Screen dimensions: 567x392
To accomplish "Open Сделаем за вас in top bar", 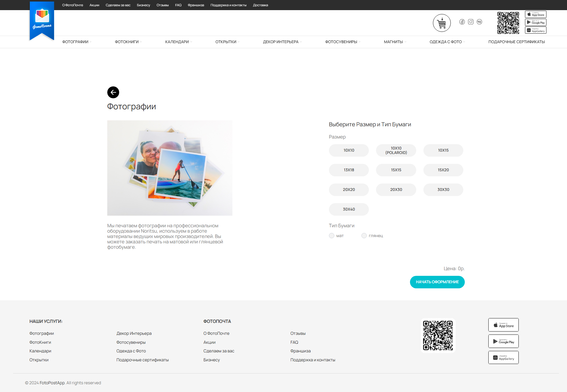I will tap(118, 5).
